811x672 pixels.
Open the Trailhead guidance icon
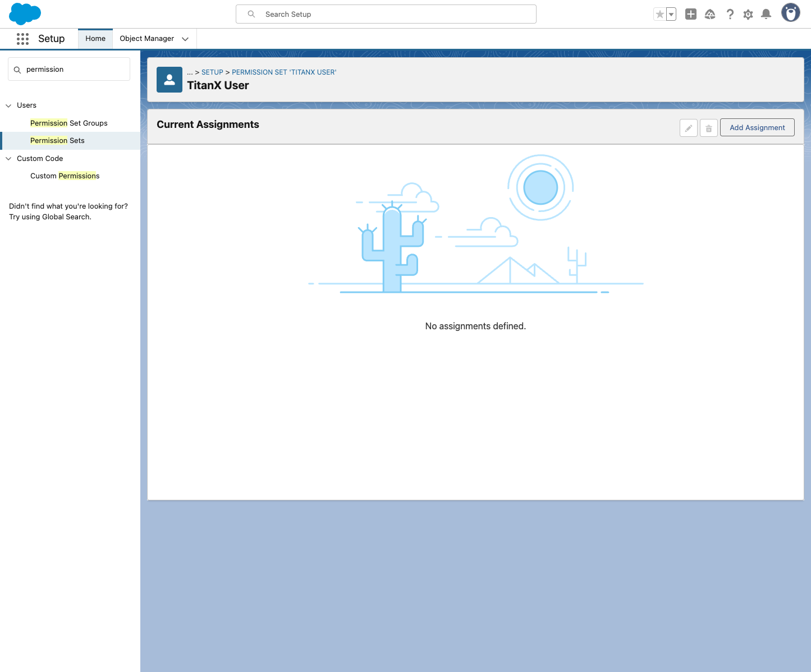[x=710, y=15]
